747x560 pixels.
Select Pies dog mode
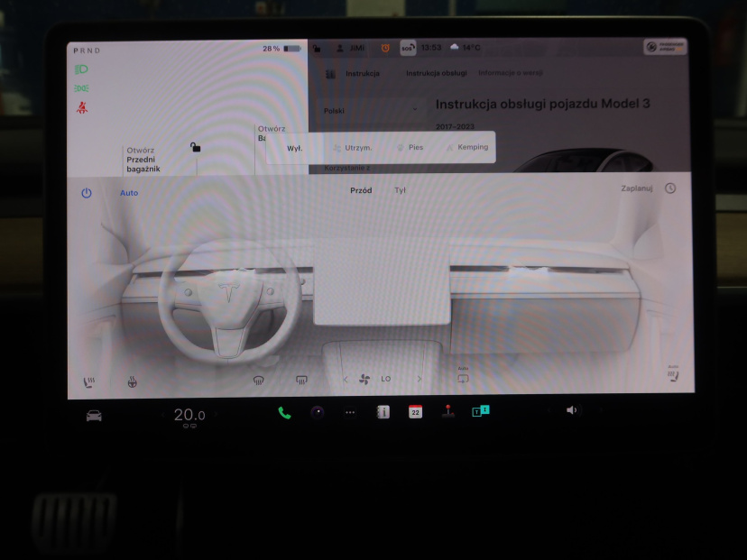coord(410,147)
